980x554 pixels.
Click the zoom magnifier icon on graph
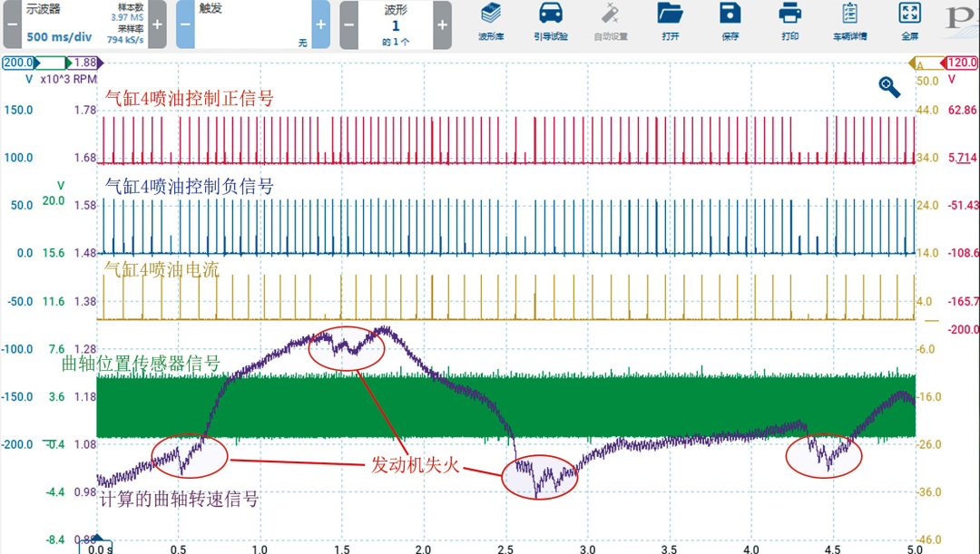[888, 87]
